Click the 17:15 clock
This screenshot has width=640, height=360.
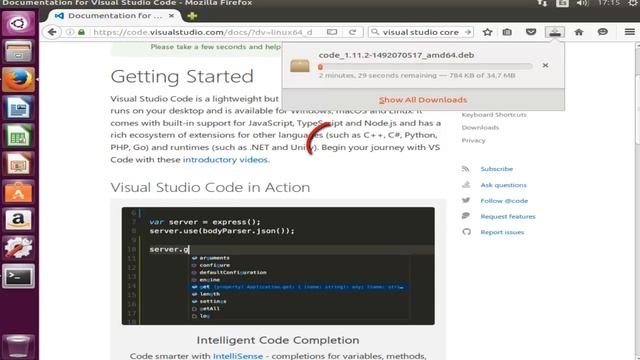pos(608,3)
